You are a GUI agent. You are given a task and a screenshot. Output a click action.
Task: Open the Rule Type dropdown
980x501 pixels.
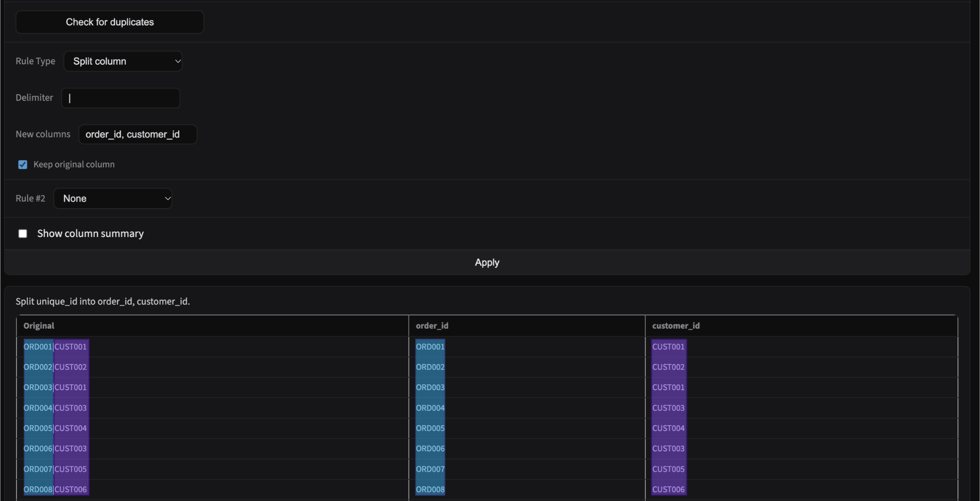pyautogui.click(x=123, y=61)
